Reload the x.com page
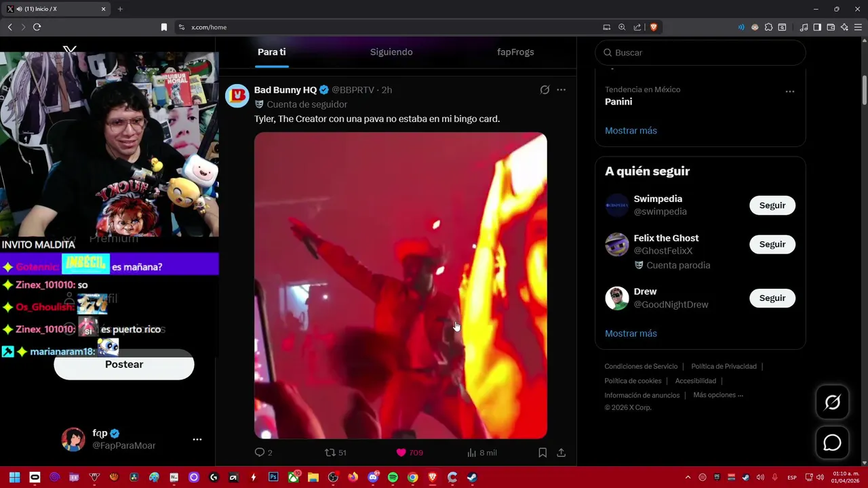Image resolution: width=868 pixels, height=488 pixels. (37, 27)
